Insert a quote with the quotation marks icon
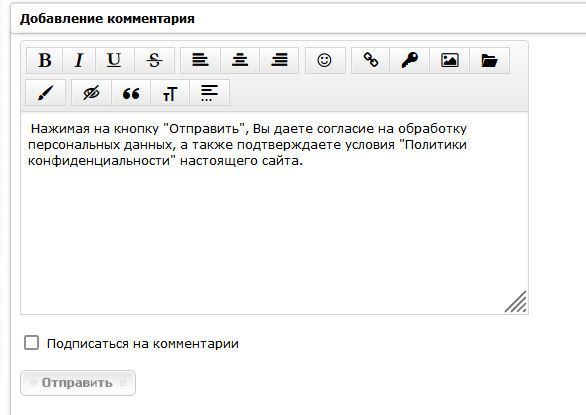586x415 pixels. (x=131, y=92)
